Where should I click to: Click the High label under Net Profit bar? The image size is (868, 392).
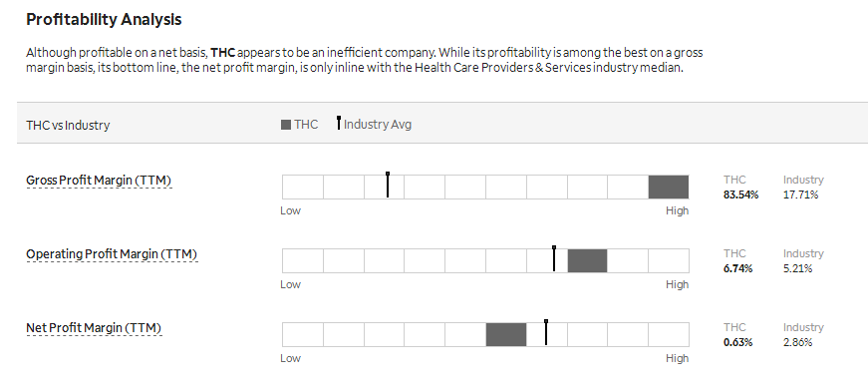coord(677,358)
